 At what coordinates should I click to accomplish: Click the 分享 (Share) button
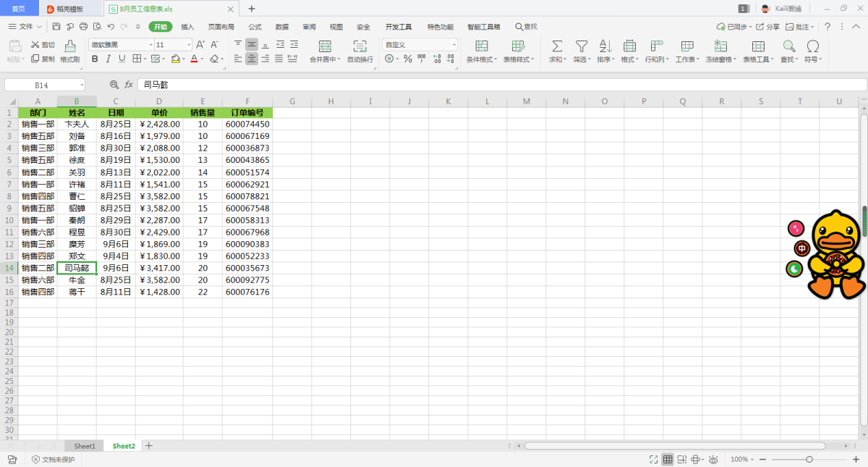pyautogui.click(x=769, y=27)
